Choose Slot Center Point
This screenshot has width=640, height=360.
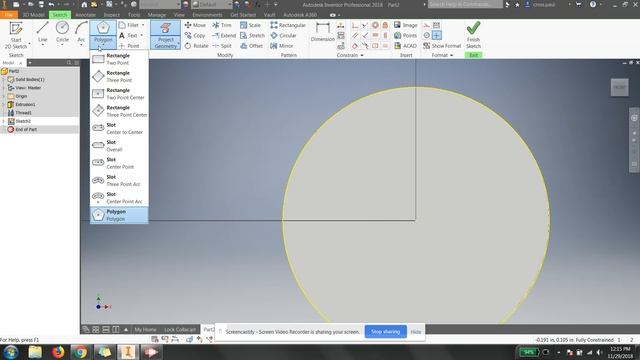click(x=119, y=163)
